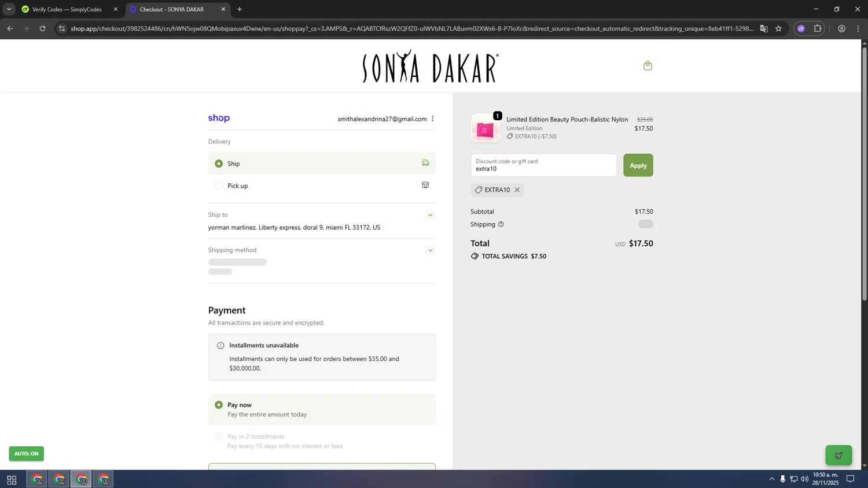Image resolution: width=868 pixels, height=488 pixels.
Task: Toggle the AUTO: ON button
Action: click(x=26, y=454)
